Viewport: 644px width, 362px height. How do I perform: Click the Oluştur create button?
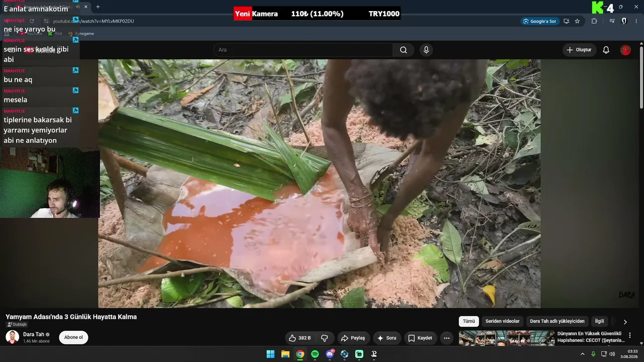pos(579,50)
